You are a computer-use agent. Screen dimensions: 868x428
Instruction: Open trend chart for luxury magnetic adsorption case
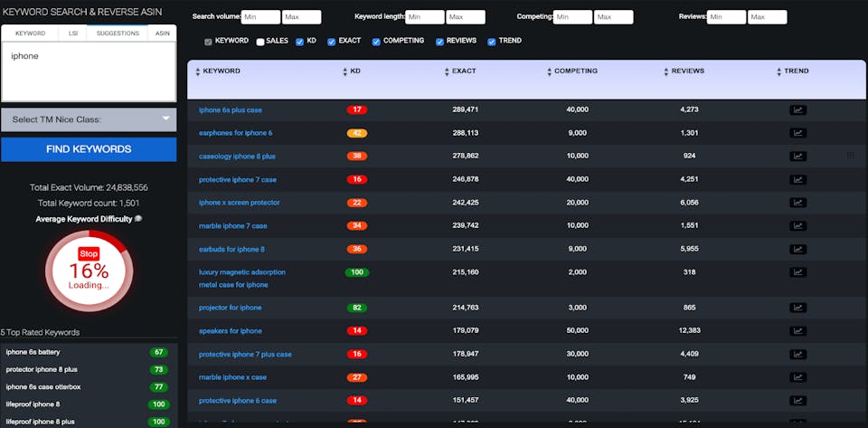click(797, 272)
